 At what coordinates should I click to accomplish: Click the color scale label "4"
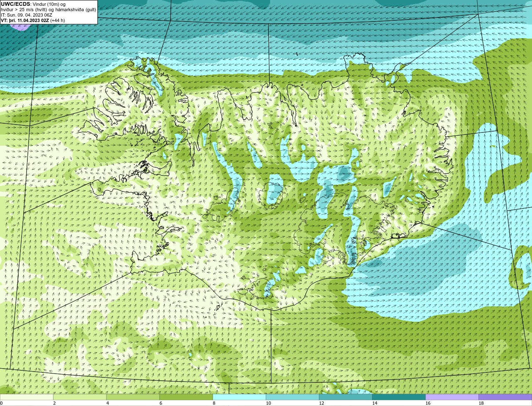[108, 403]
